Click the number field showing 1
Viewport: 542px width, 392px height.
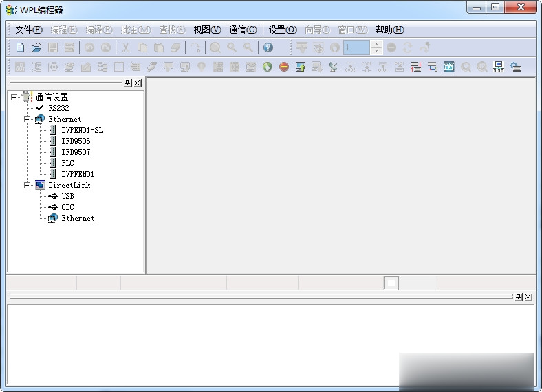click(356, 47)
